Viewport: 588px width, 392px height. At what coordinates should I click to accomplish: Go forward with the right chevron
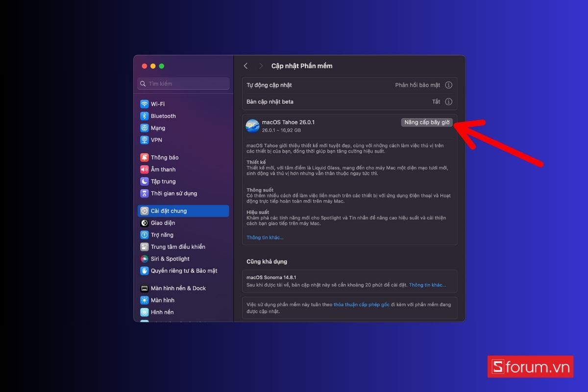(261, 66)
